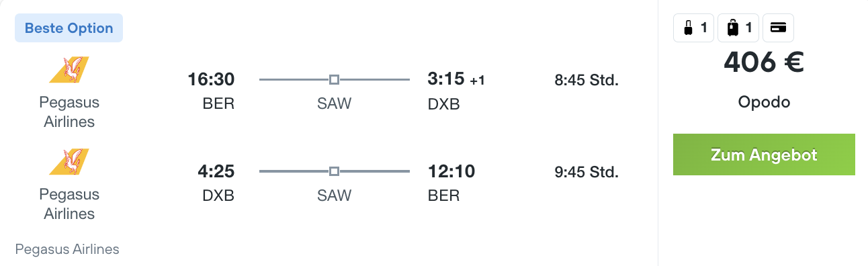Click the return SAW layover label
This screenshot has height=266, width=868.
(x=334, y=195)
